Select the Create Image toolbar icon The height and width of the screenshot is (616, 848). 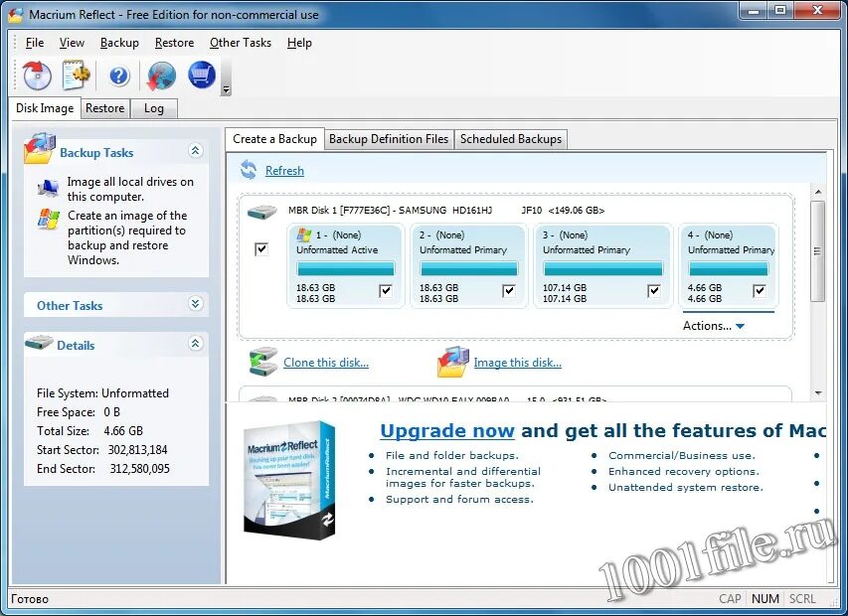coord(36,76)
